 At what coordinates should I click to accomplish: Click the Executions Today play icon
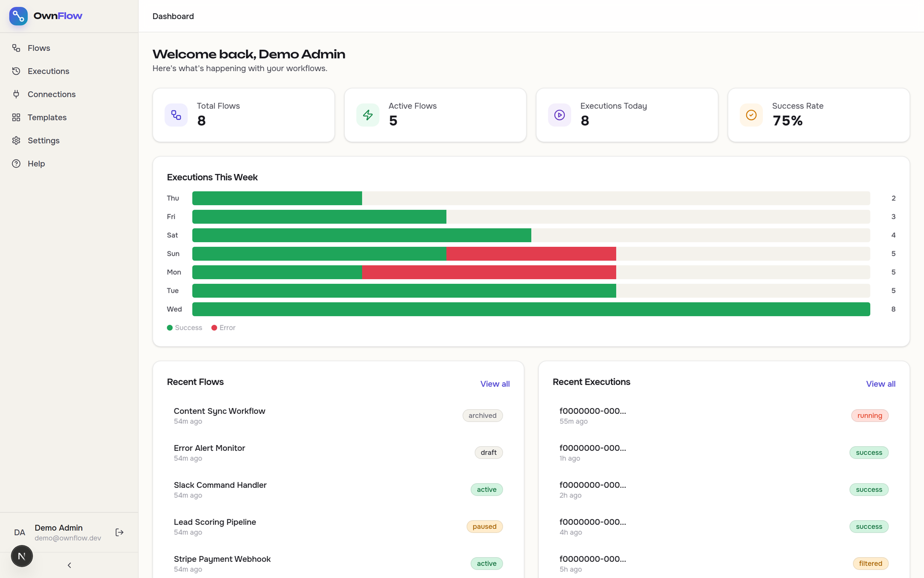560,115
